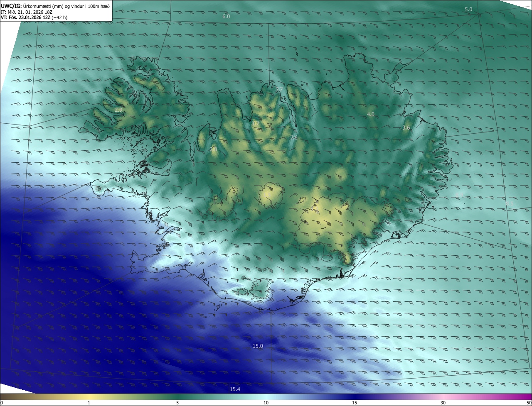Viewport: 532px width, 406px height.
Task: Click the 50 tick on the color scale
Action: pos(529,403)
